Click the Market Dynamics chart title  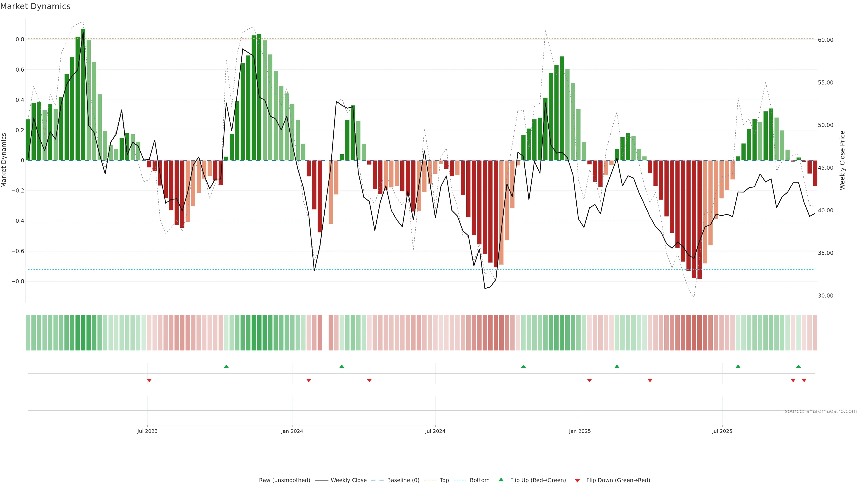tap(35, 6)
